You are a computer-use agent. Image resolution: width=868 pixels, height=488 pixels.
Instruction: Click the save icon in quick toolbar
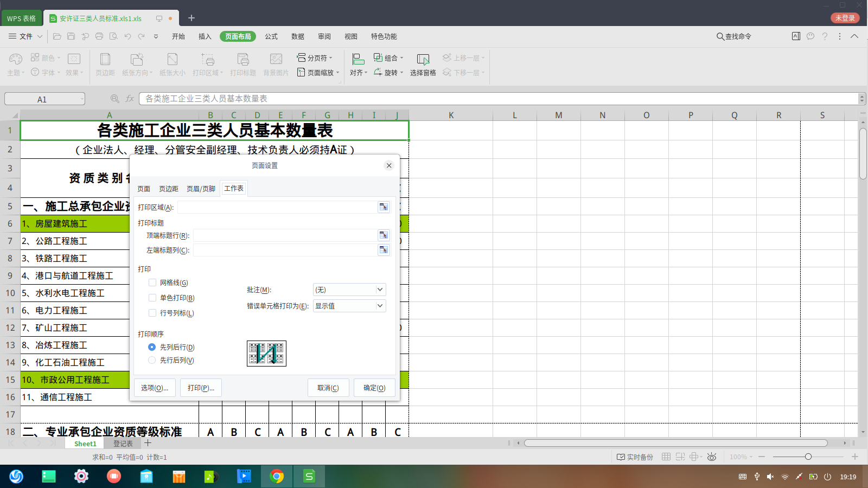tap(71, 36)
